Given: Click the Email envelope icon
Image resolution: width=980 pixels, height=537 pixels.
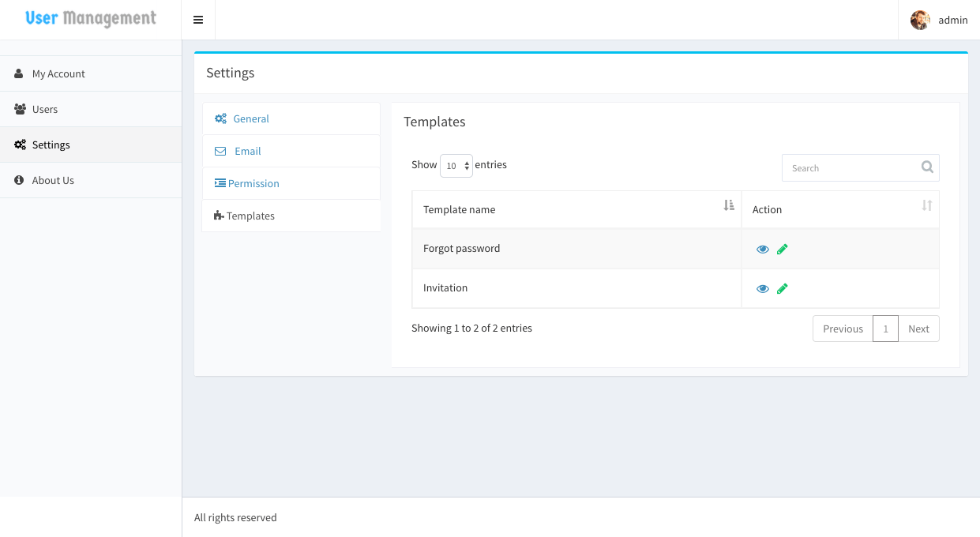Looking at the screenshot, I should [x=220, y=151].
